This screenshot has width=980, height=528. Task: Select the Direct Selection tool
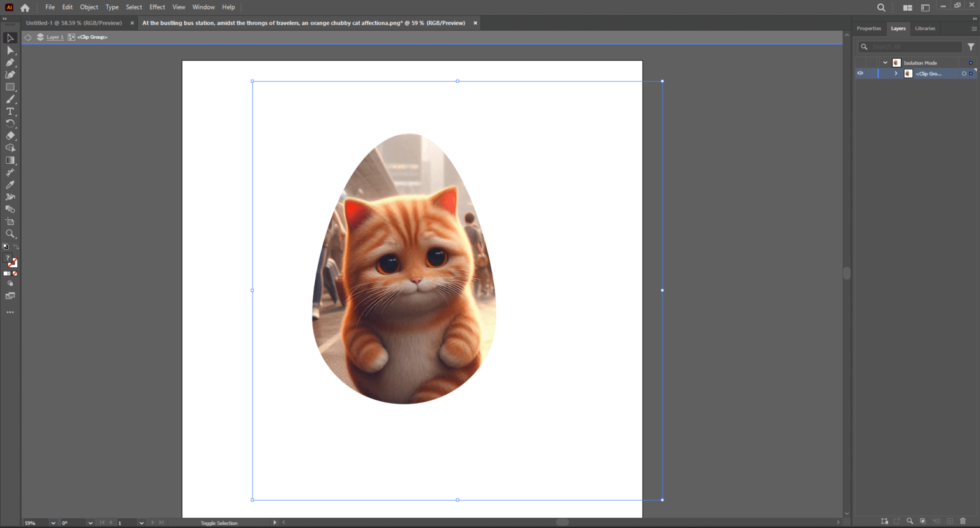tap(10, 50)
